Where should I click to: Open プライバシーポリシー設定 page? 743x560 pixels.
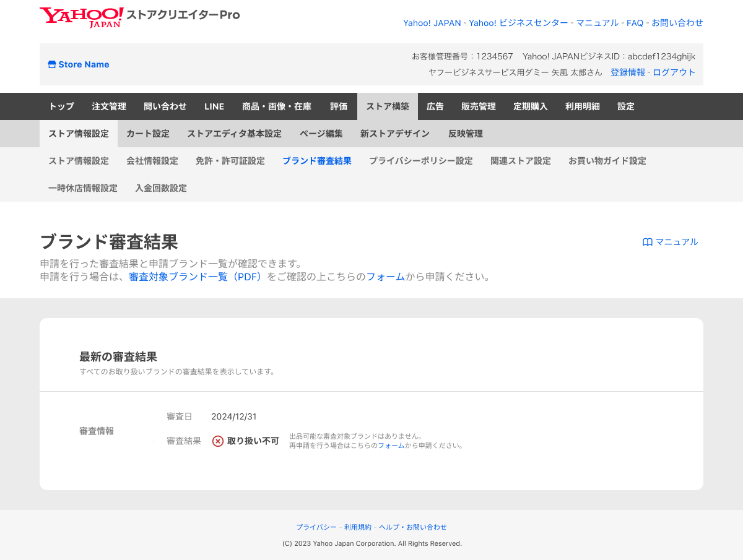point(421,161)
